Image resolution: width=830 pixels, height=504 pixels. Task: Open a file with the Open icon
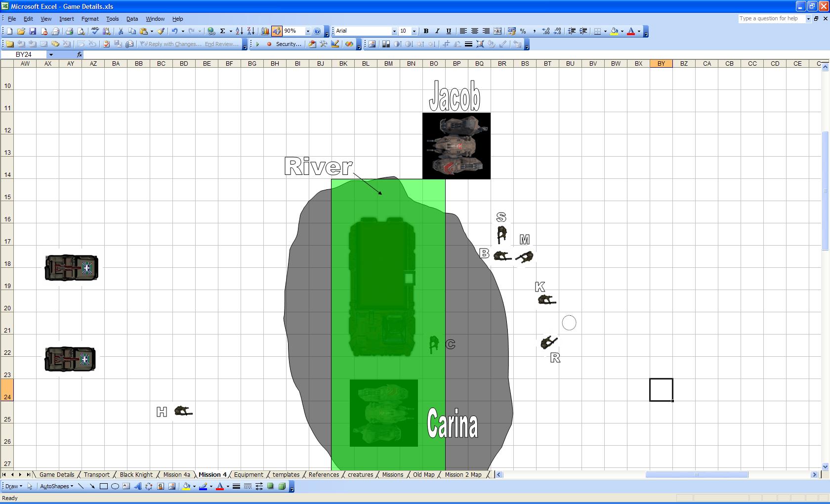[21, 31]
